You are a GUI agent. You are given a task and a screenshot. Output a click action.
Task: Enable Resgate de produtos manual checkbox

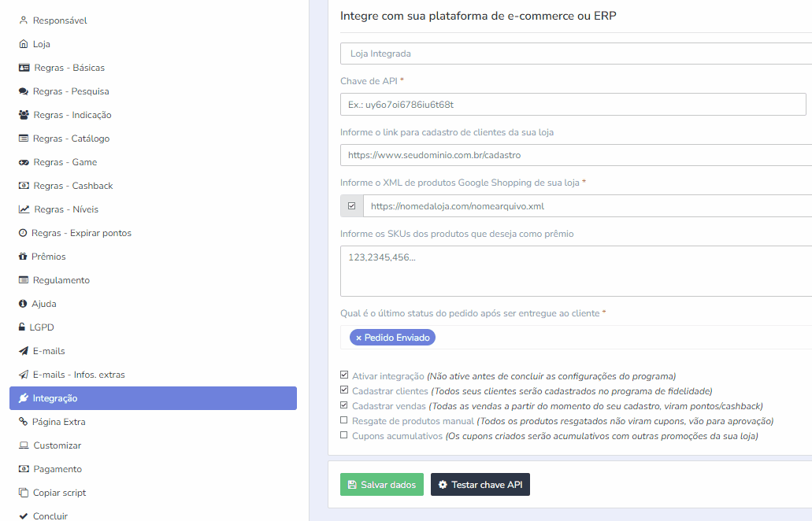pos(344,419)
